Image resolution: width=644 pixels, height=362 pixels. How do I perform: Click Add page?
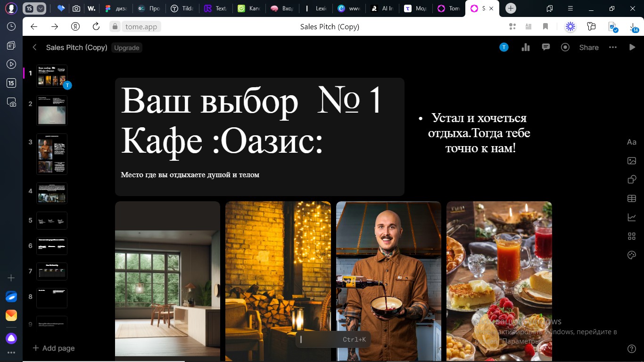pos(54,348)
